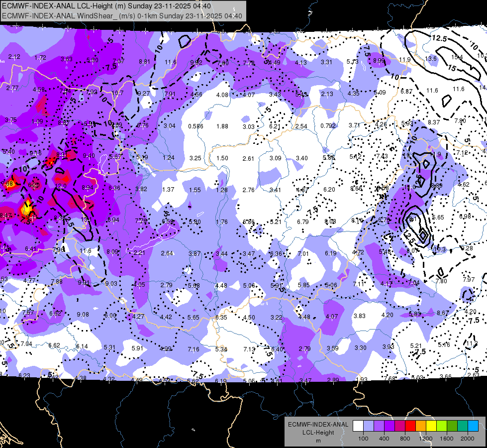Click the legend value 1200
The height and width of the screenshot is (448, 487).
(425, 439)
